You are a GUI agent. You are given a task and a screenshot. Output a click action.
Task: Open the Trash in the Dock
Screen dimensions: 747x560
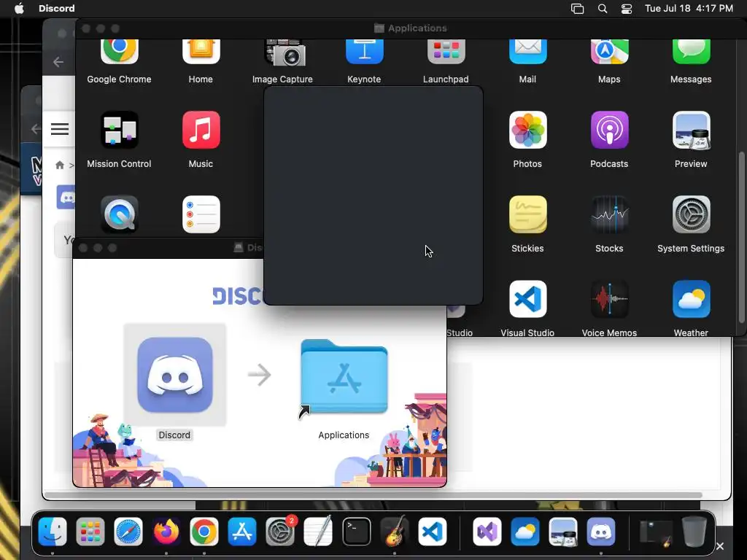click(694, 532)
